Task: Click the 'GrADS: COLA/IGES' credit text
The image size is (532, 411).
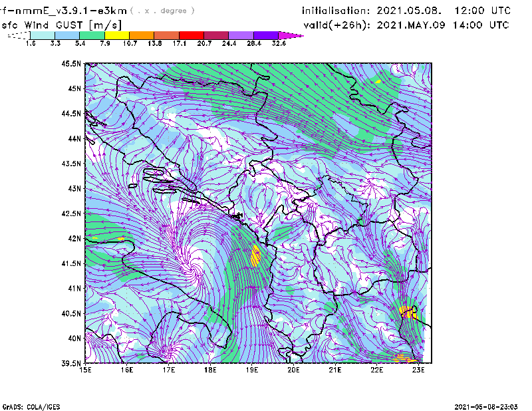Action: coord(31,407)
